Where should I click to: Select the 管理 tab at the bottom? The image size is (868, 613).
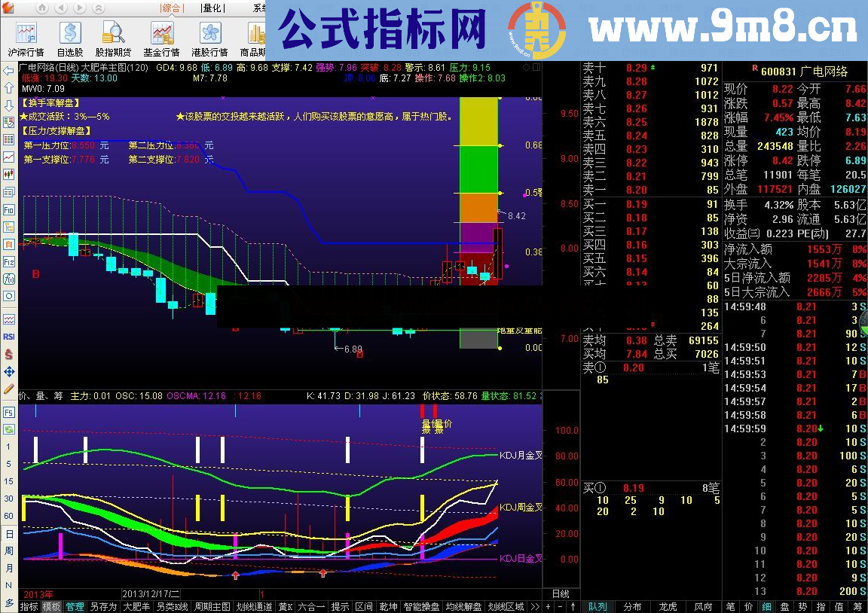pos(75,605)
